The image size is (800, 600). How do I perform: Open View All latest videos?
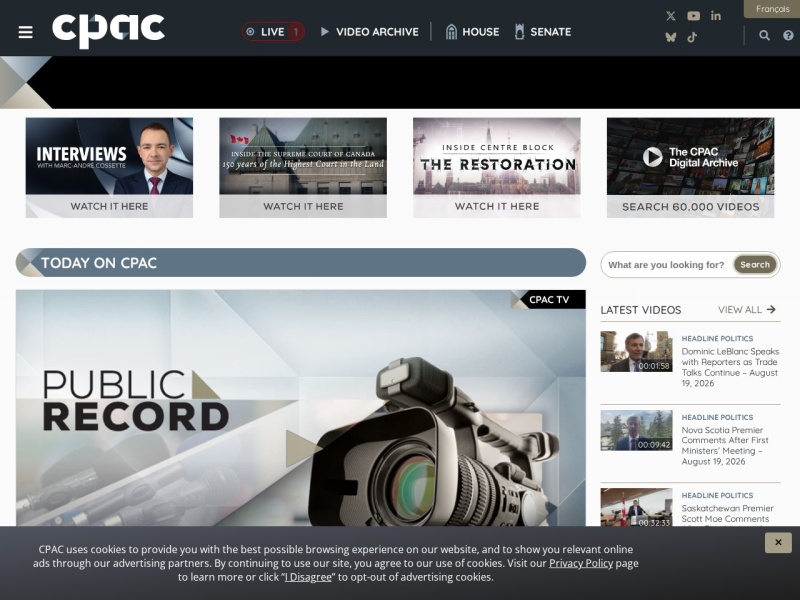746,310
